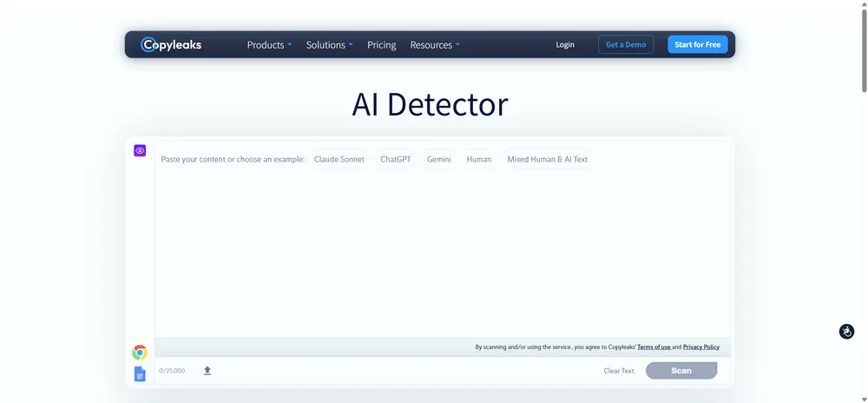This screenshot has width=868, height=403.
Task: Choose the ChatGPT example
Action: point(396,159)
